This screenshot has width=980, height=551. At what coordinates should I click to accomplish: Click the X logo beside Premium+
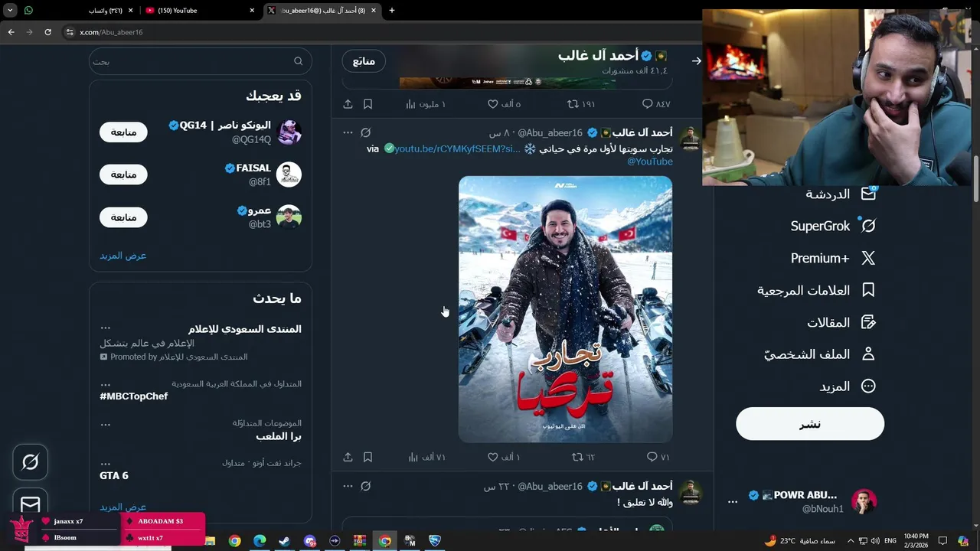[868, 258]
